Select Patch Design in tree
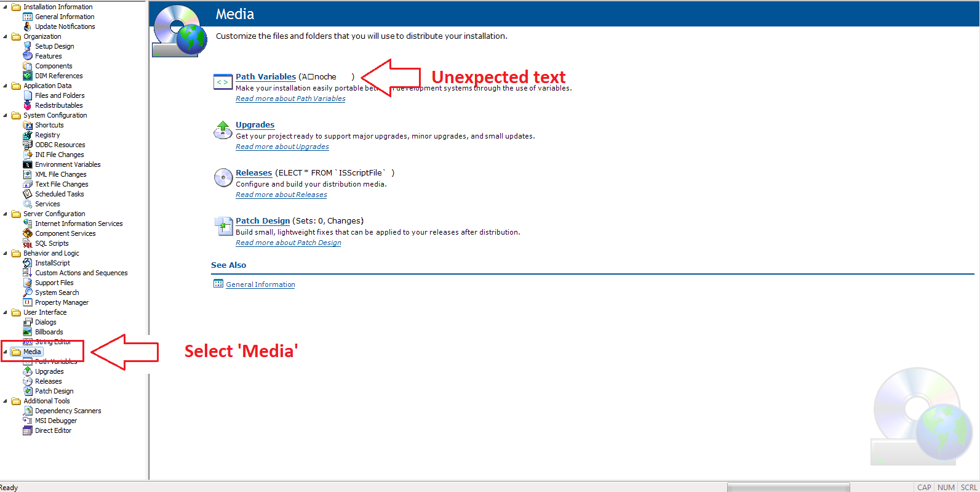Viewport: 980px width, 492px height. 54,391
